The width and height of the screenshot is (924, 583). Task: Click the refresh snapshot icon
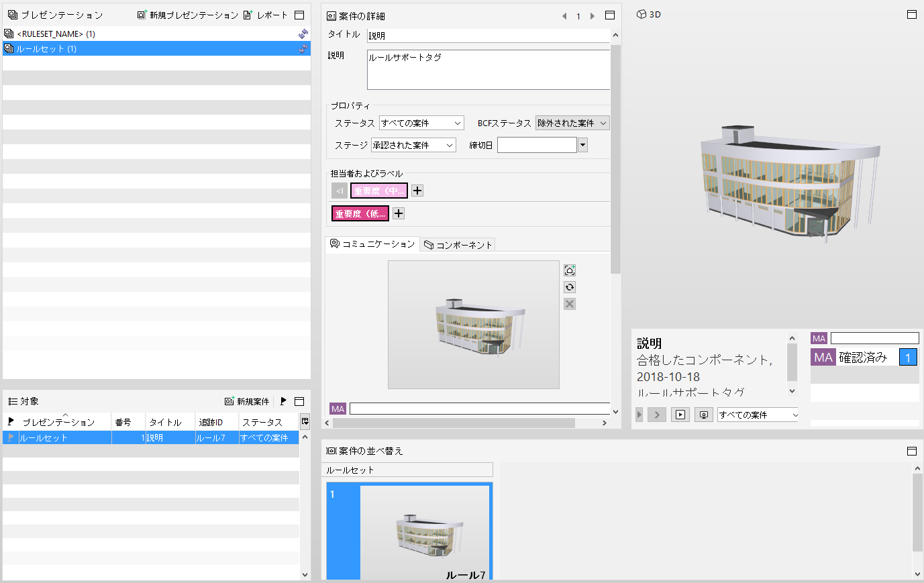point(570,287)
